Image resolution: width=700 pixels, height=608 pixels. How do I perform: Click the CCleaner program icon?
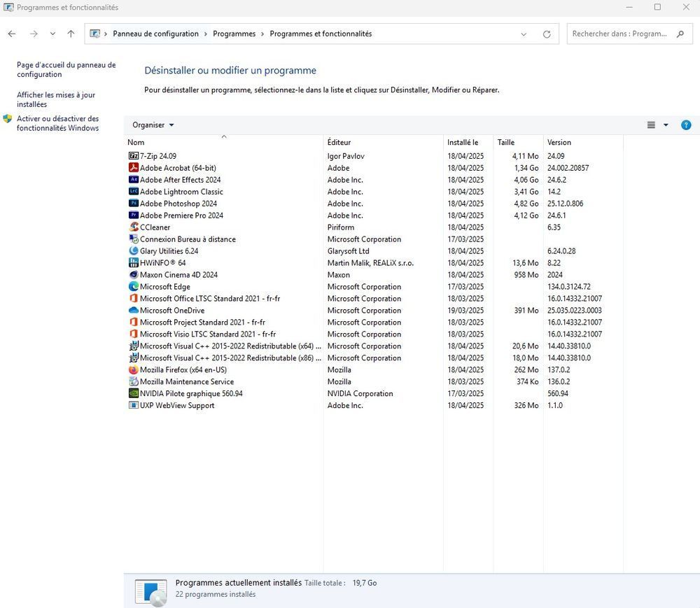(134, 227)
